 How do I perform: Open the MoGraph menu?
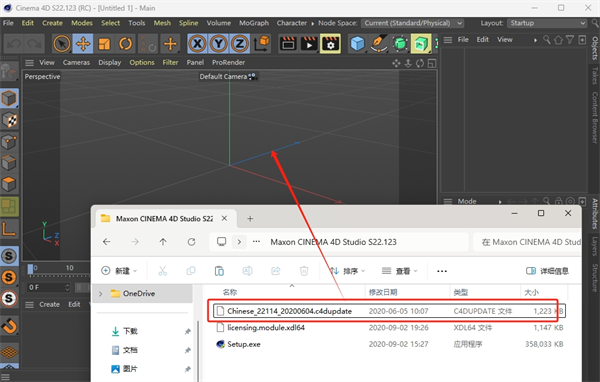click(254, 23)
